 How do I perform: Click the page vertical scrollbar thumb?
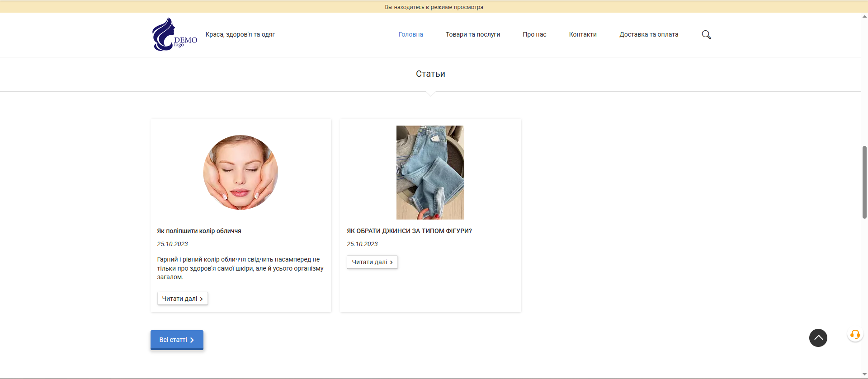pyautogui.click(x=864, y=182)
